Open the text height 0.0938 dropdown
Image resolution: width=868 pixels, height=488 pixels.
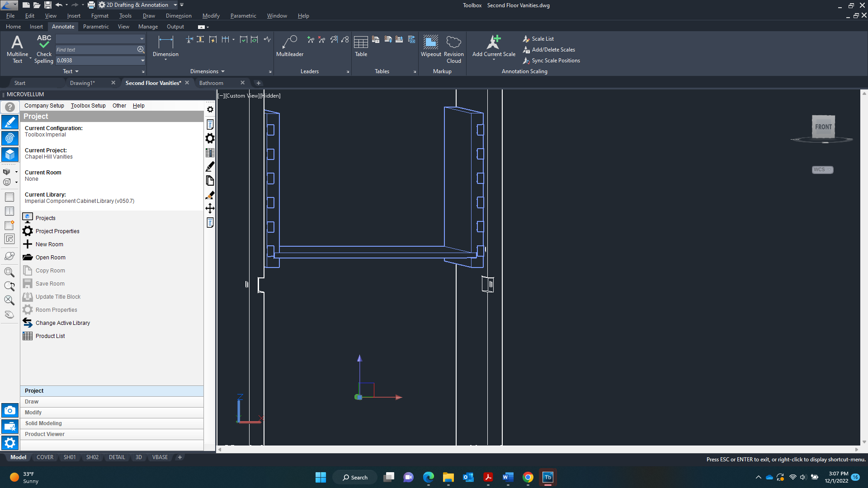click(142, 61)
